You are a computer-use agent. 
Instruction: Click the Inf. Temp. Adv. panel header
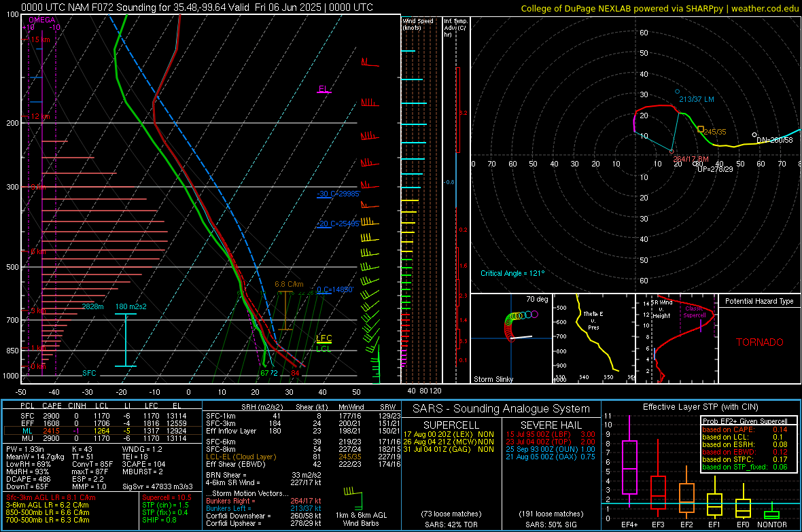[455, 28]
